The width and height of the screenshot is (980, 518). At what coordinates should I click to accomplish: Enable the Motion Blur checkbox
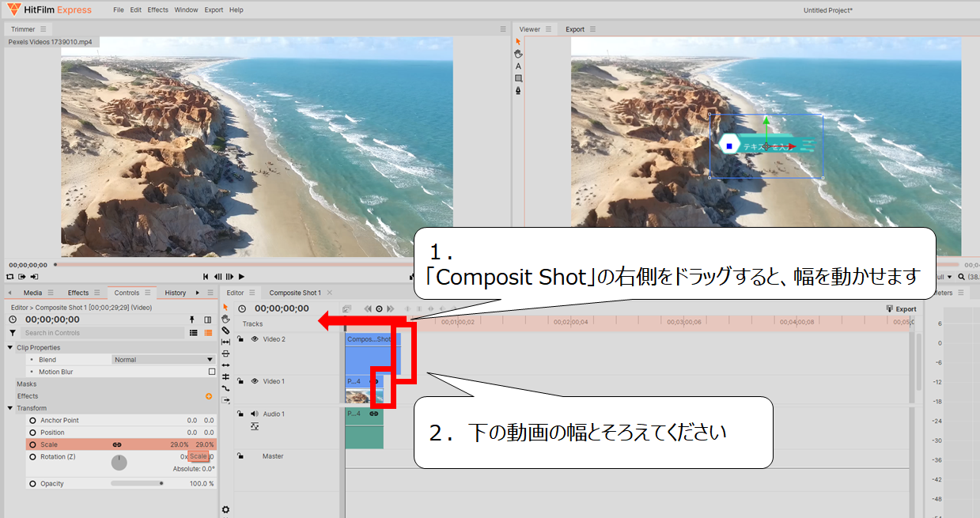click(211, 372)
